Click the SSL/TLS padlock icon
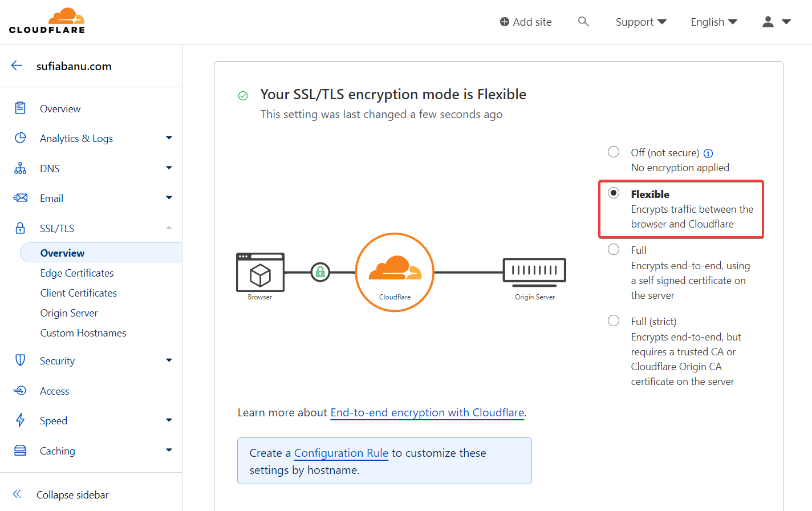 tap(21, 228)
